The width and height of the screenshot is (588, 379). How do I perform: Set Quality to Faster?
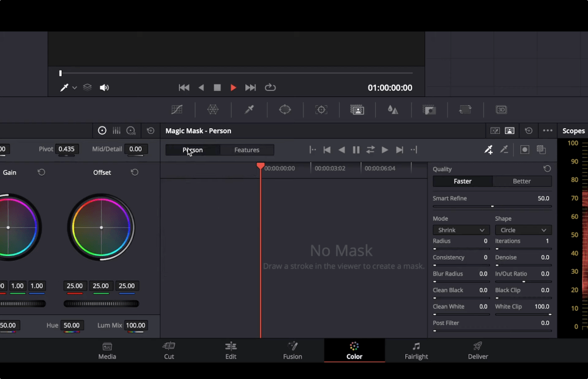point(462,181)
